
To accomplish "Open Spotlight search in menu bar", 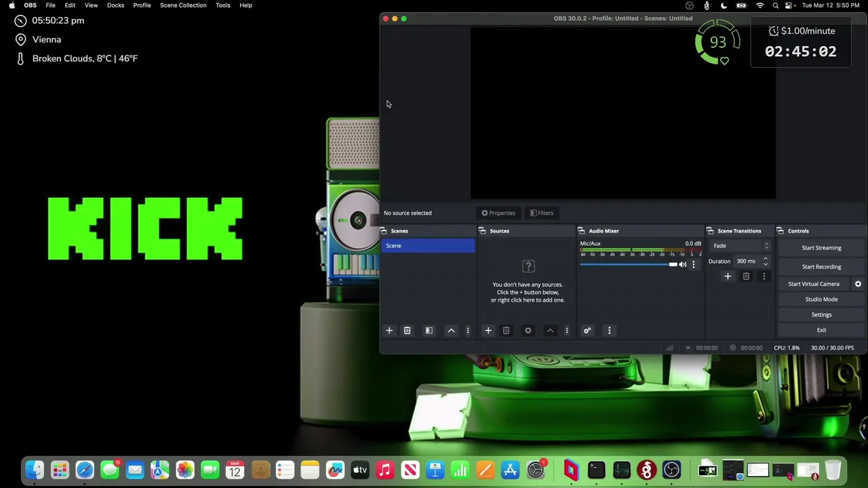I will coord(776,5).
